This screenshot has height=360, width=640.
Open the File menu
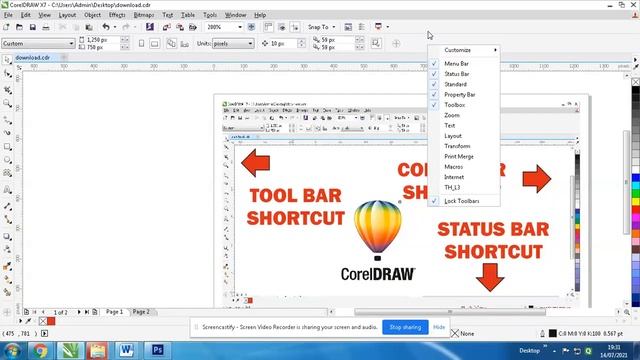(8, 15)
